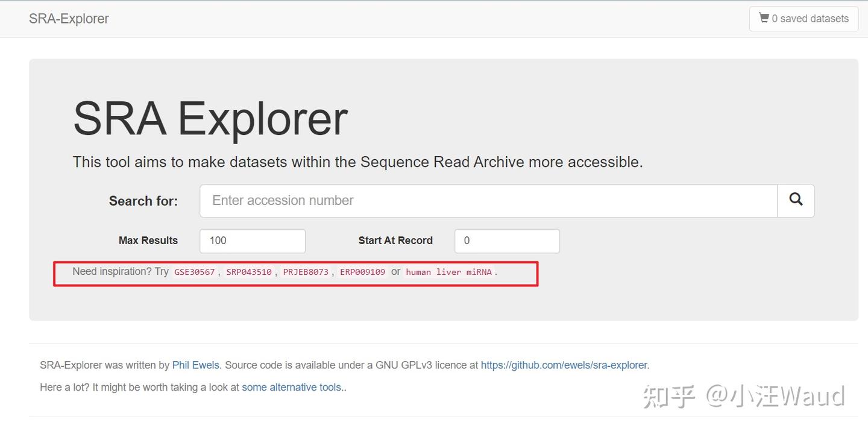Go to SRA-Explorer home in navbar
This screenshot has height=431, width=868.
tap(69, 19)
